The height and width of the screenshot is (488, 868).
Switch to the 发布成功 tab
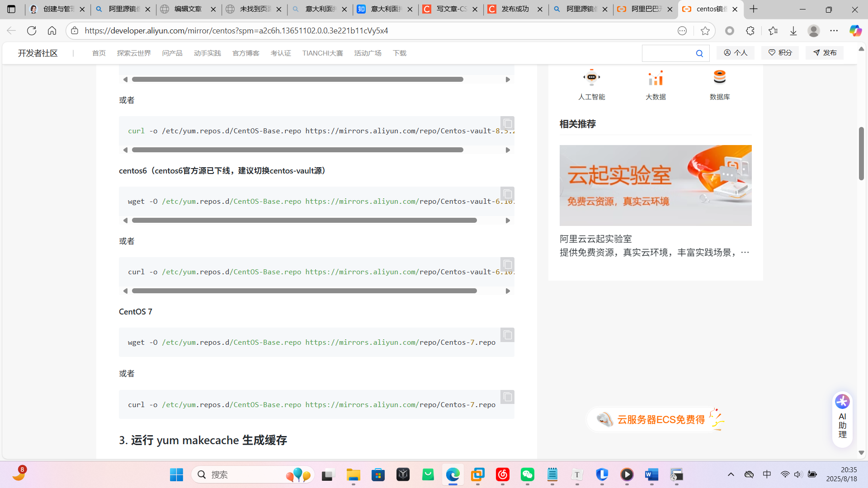pos(515,9)
